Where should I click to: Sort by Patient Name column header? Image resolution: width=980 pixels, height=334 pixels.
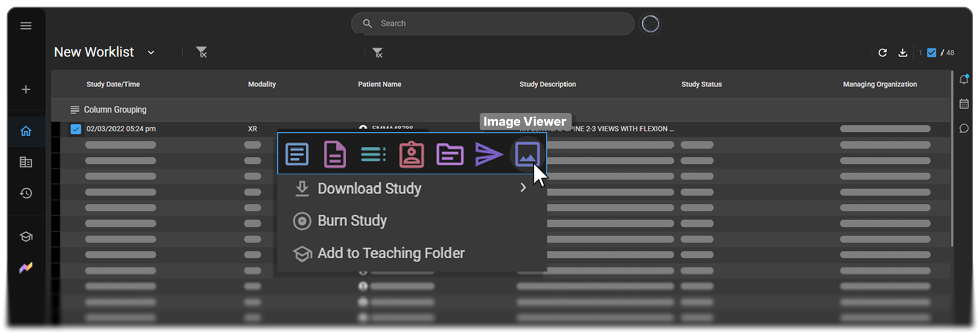(x=380, y=84)
